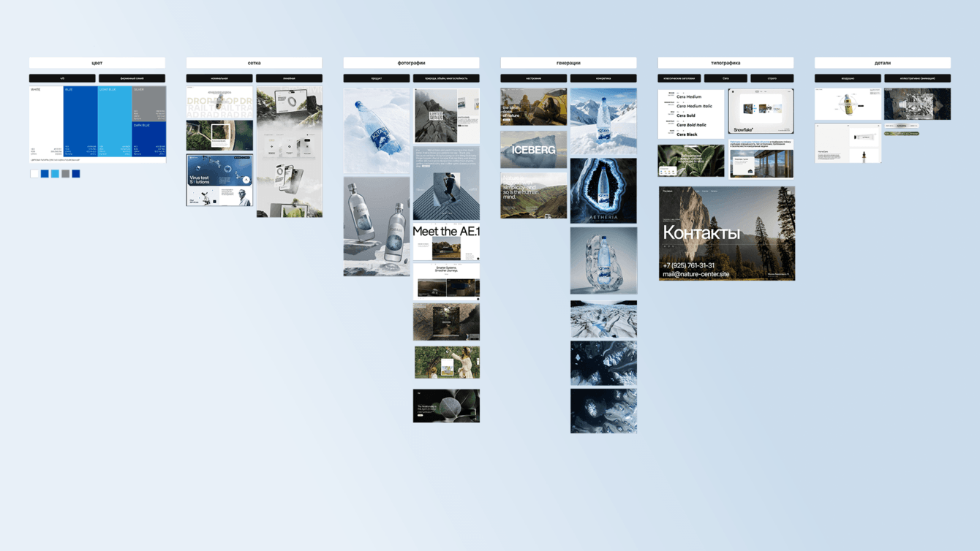Select the «детали» section header
The height and width of the screenshot is (551, 980).
tap(883, 63)
